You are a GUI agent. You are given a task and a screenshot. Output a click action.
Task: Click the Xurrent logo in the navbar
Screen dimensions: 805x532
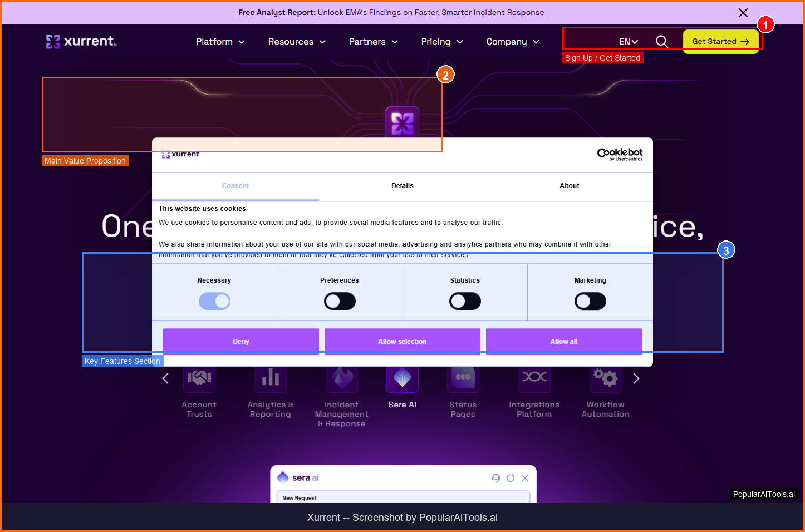(x=81, y=41)
